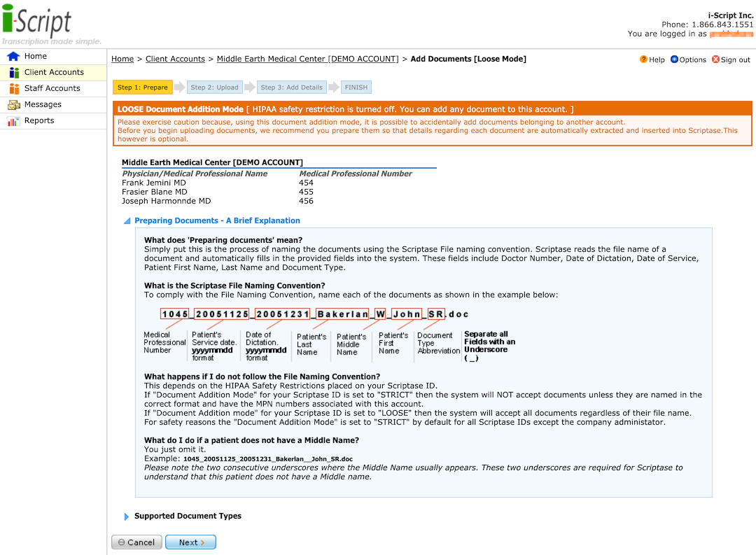Cancel the document addition process
Viewport: 756px width, 555px height.
tap(136, 542)
